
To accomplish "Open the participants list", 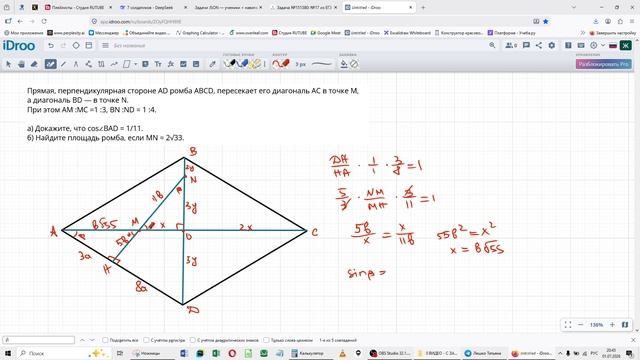I will point(511,46).
